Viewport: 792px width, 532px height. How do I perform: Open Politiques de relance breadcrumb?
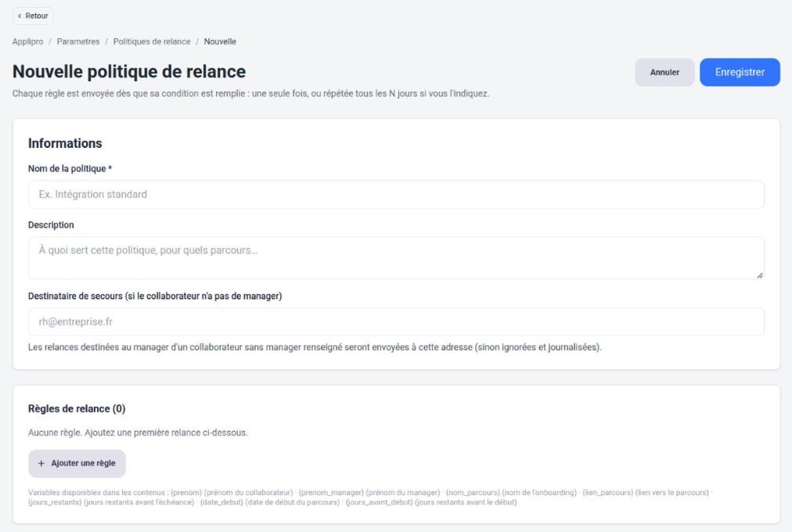tap(152, 41)
